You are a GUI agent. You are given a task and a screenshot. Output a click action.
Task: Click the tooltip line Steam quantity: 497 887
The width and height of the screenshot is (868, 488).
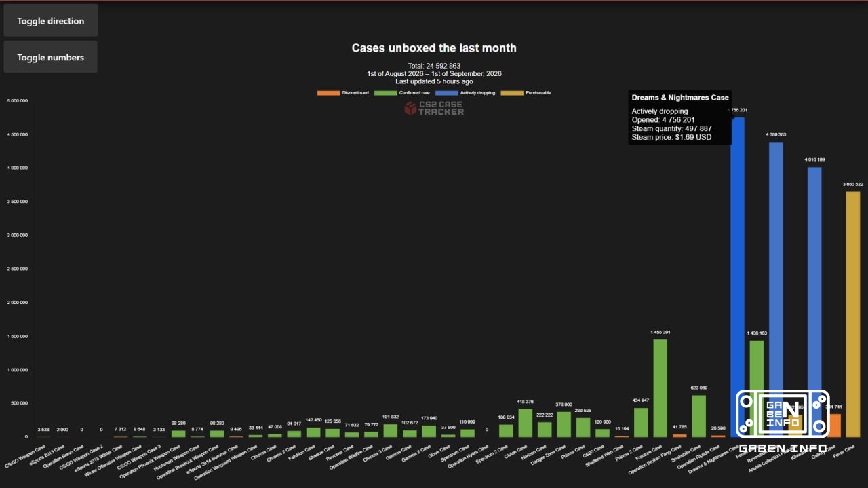pos(671,128)
